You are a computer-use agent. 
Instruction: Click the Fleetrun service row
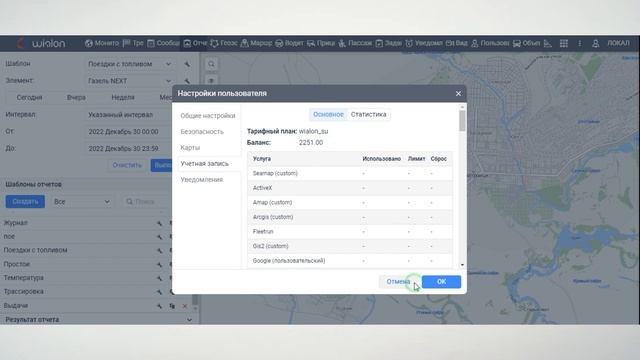point(350,232)
